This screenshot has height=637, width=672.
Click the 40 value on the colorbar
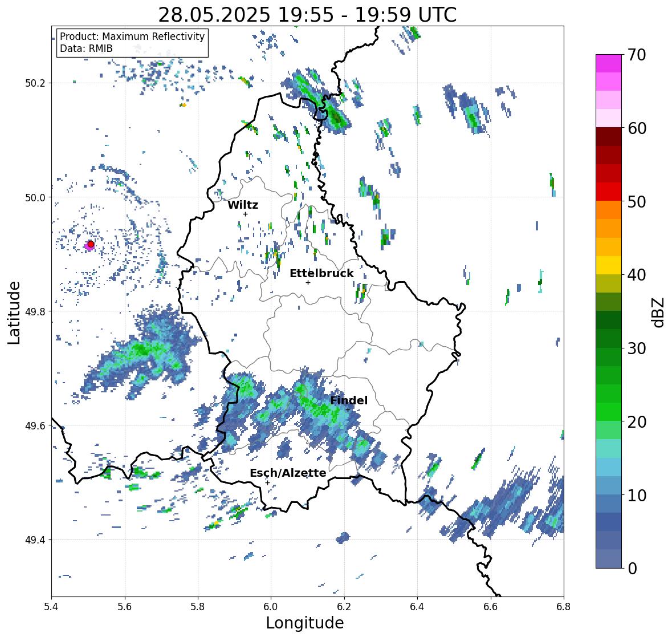(x=637, y=275)
